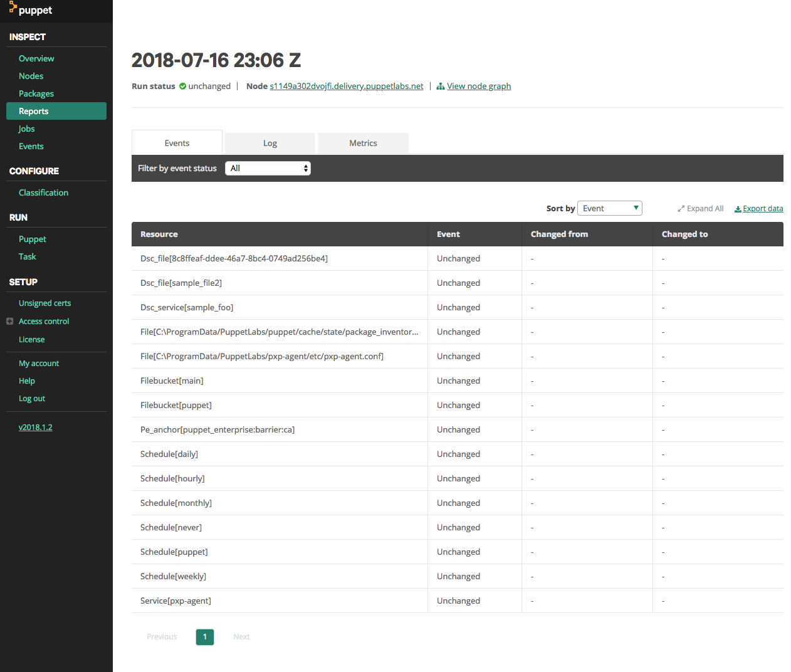
Task: Open Events in the sidebar menu
Action: [31, 146]
